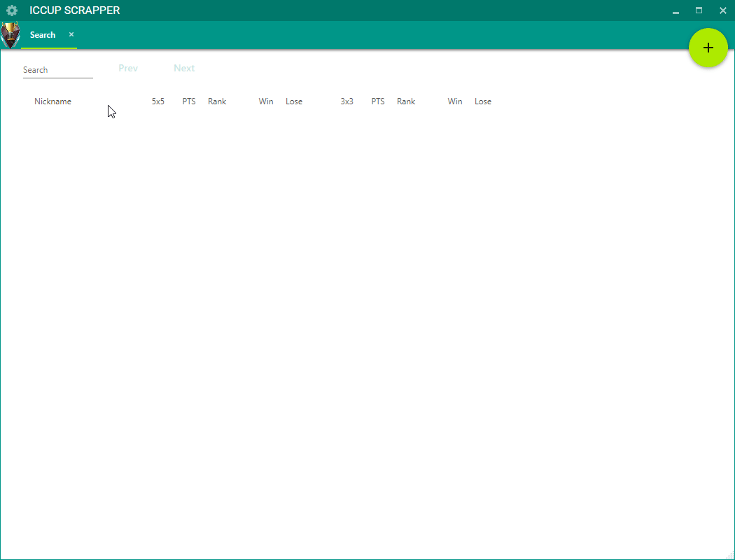Click the 5x5 column header
The image size is (735, 560).
point(158,101)
